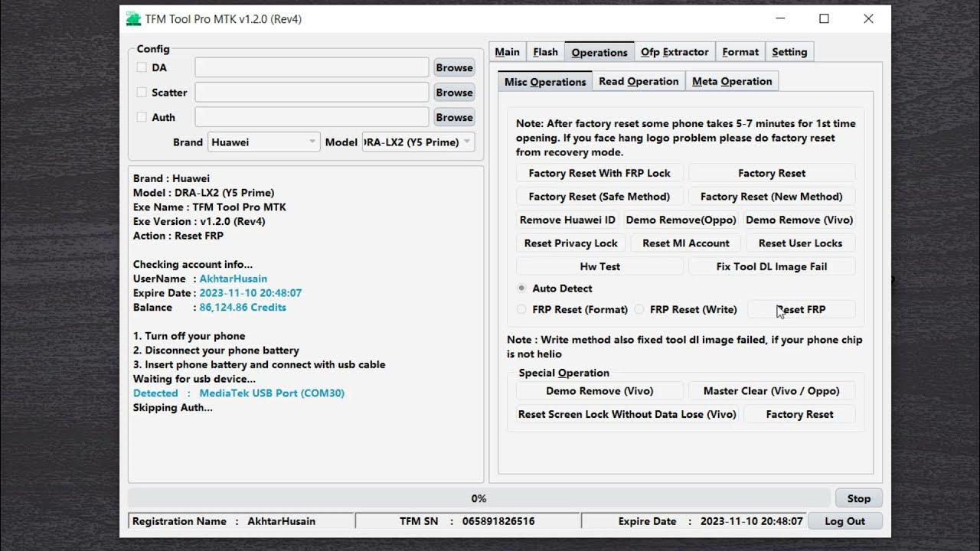Start the Hw Test

click(x=599, y=266)
